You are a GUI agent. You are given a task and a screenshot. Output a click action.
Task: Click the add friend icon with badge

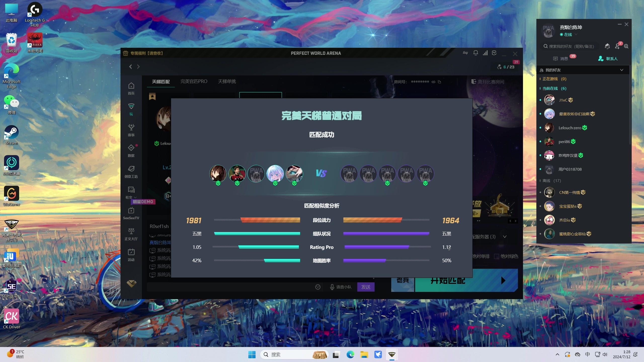617,46
